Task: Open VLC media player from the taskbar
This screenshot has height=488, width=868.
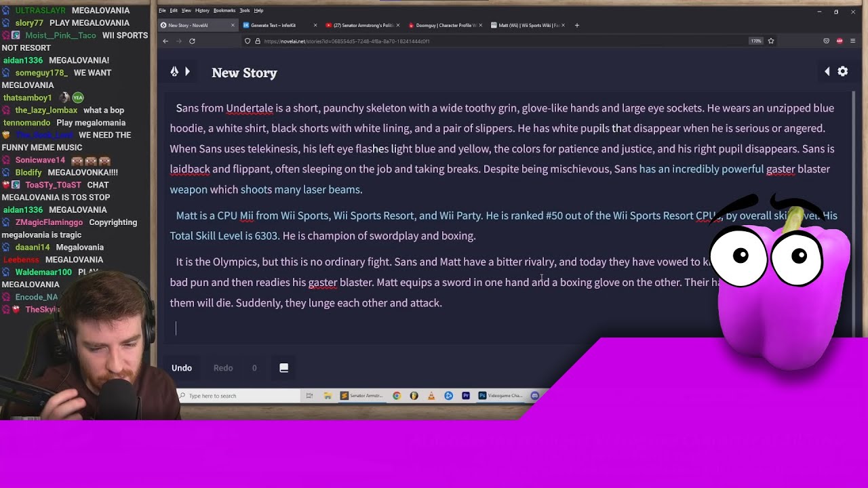Action: [x=431, y=396]
